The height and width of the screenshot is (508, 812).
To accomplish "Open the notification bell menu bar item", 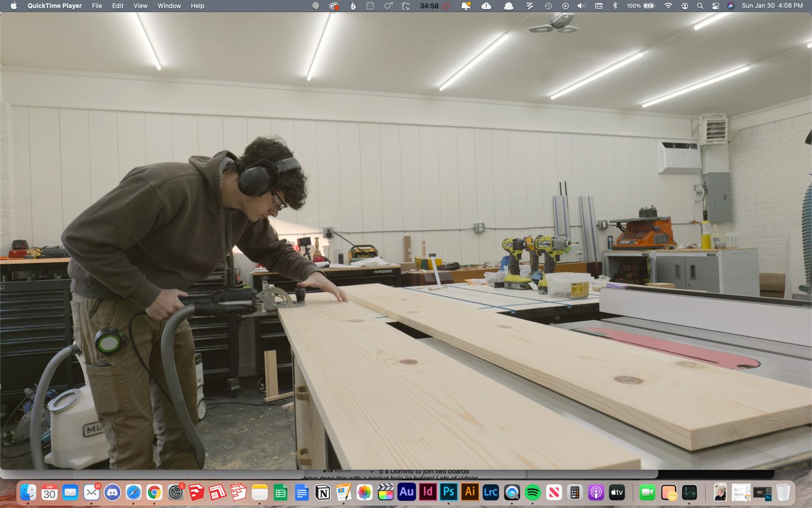I will click(x=466, y=5).
